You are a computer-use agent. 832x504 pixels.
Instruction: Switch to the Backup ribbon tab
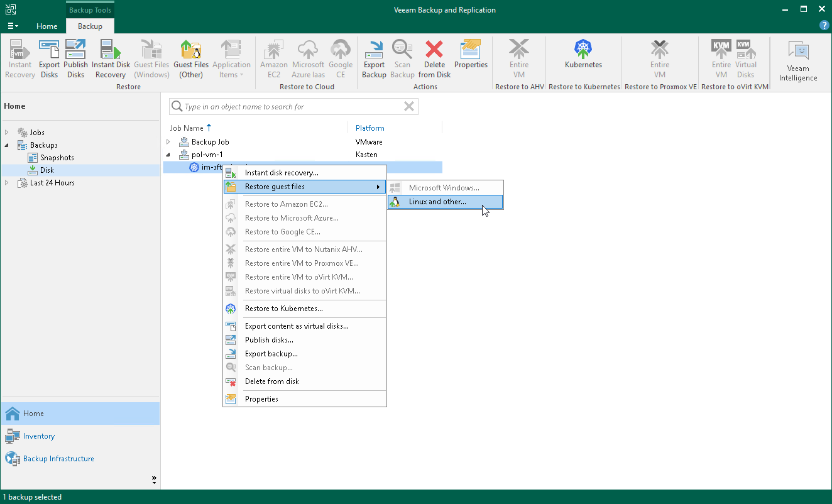90,26
